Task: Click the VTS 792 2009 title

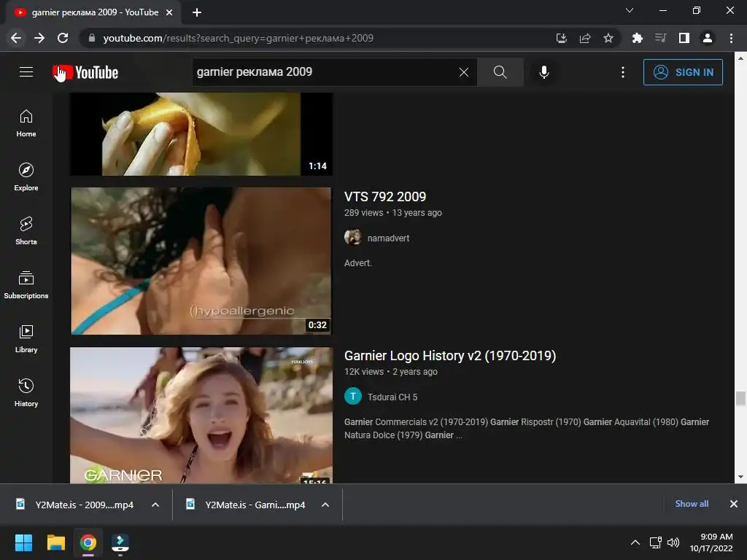Action: 385,197
